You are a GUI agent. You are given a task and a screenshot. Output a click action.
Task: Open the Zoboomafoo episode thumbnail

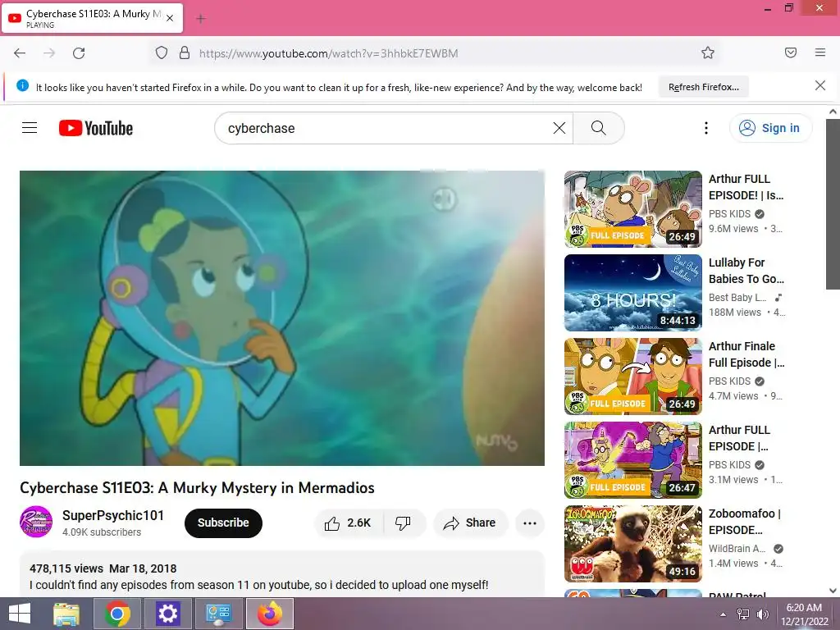[632, 544]
